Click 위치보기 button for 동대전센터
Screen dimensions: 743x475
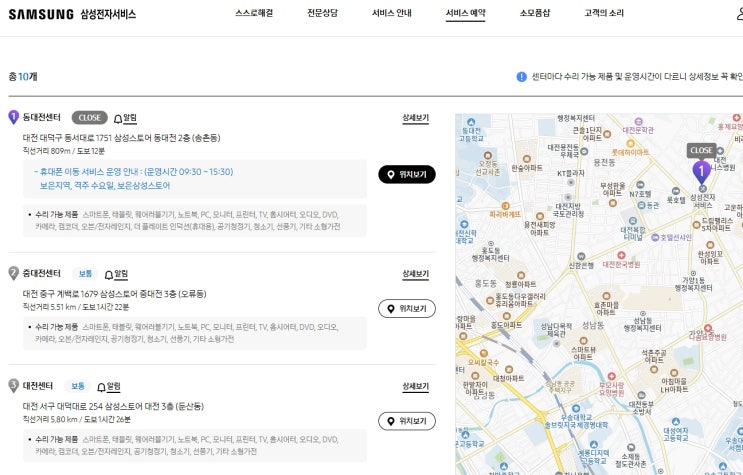407,174
